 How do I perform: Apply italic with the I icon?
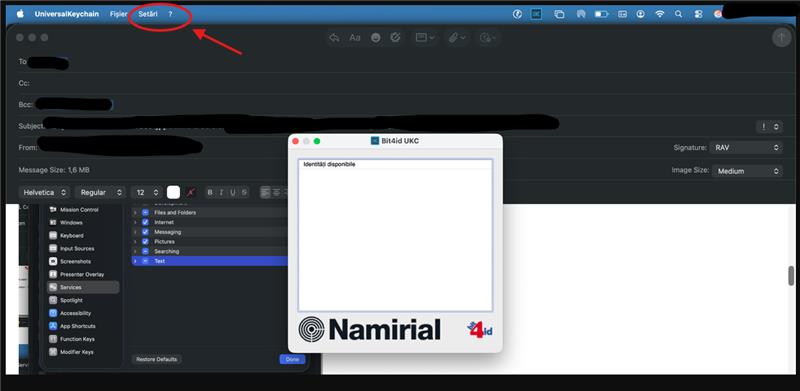point(221,192)
